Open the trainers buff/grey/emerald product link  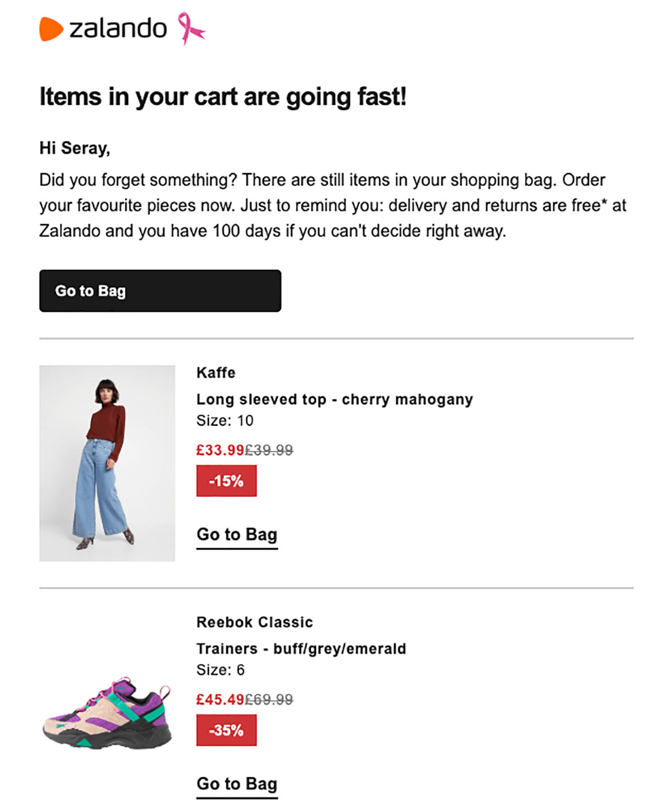click(301, 648)
